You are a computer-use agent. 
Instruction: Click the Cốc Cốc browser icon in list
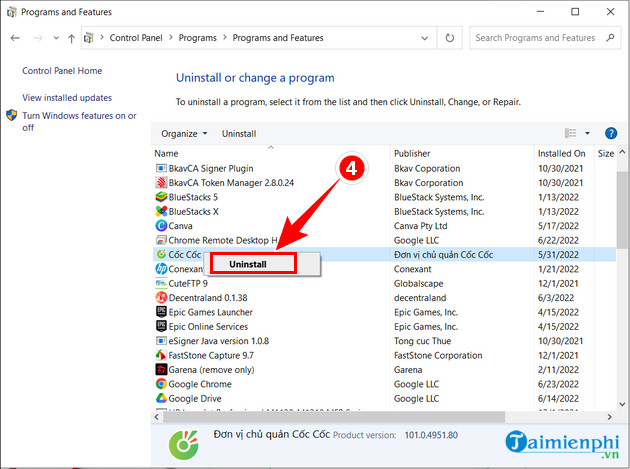(161, 254)
